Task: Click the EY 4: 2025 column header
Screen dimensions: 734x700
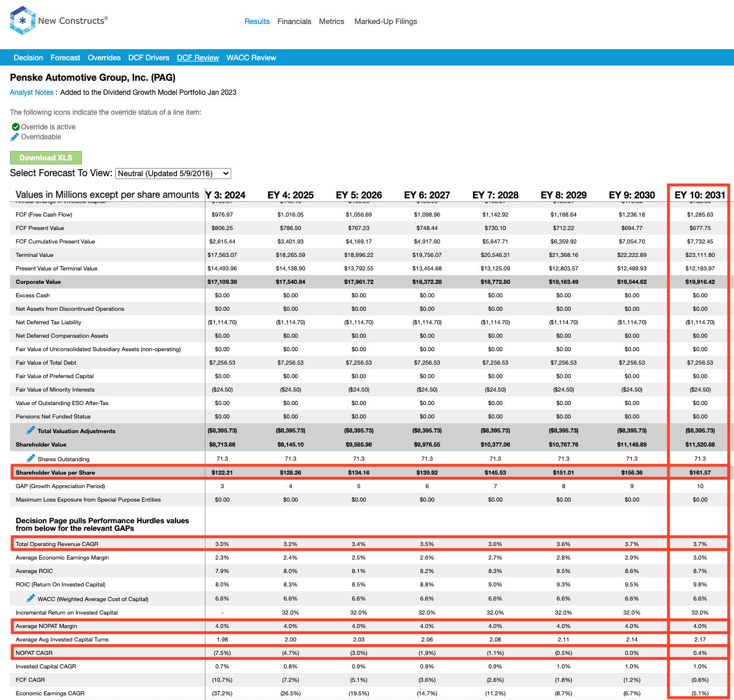Action: coord(290,195)
